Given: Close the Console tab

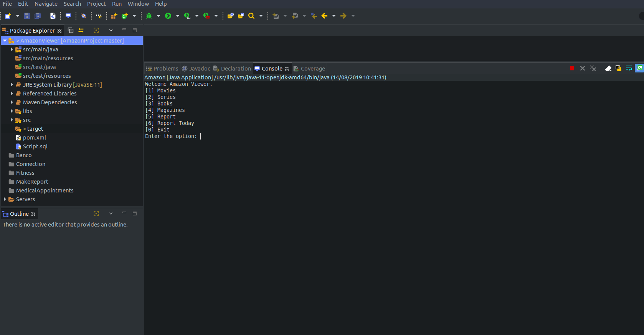Looking at the screenshot, I should point(287,69).
